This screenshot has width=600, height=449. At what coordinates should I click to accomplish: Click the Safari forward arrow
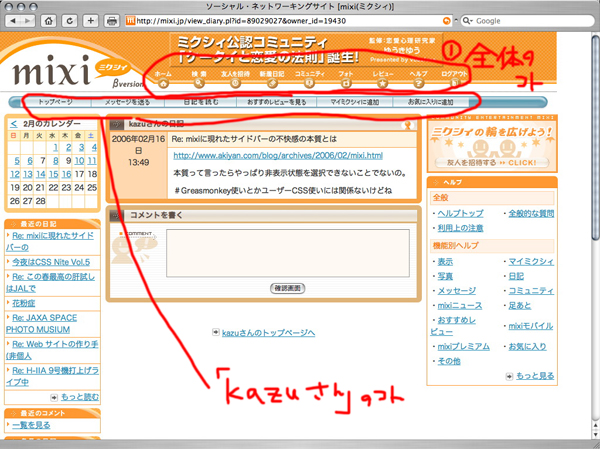(28, 21)
